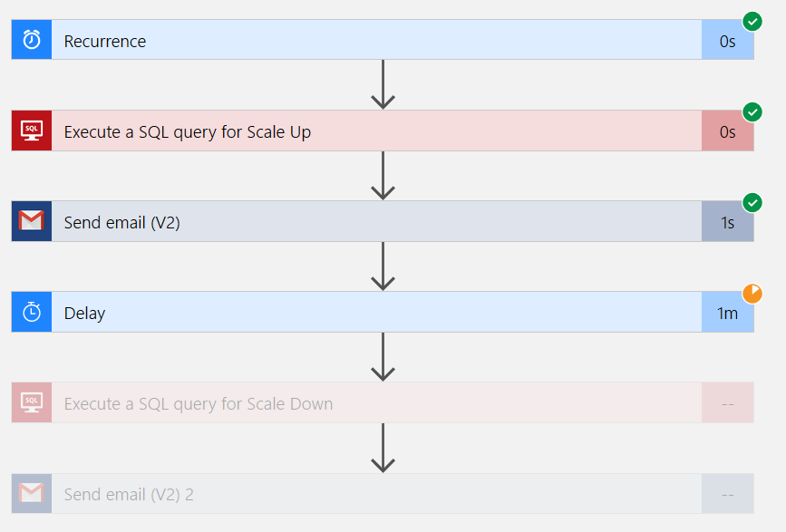Click the 1m duration on Delay

(x=727, y=314)
